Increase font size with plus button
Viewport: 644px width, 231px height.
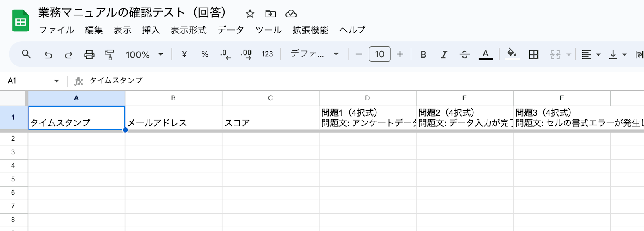[x=400, y=54]
